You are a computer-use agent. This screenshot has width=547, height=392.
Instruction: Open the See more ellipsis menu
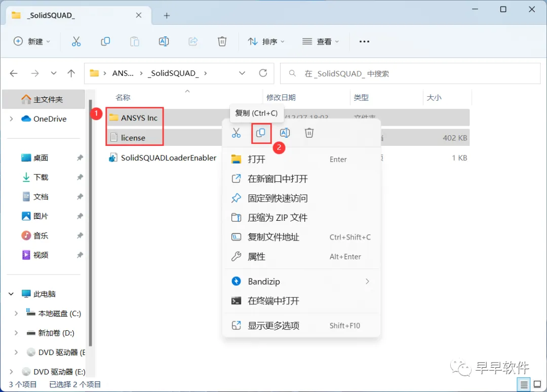click(x=364, y=42)
